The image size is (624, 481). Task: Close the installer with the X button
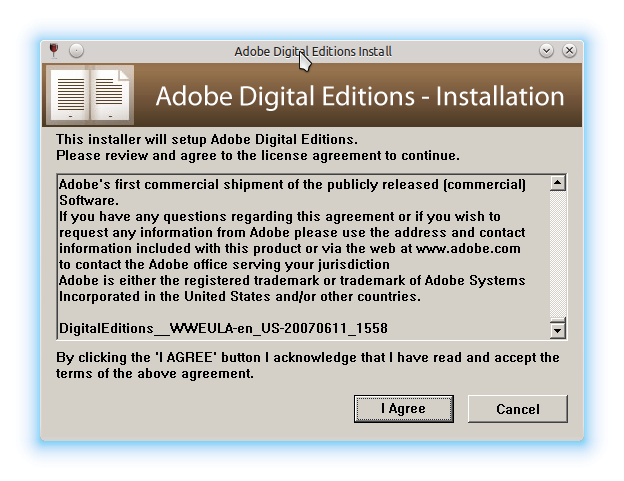570,50
